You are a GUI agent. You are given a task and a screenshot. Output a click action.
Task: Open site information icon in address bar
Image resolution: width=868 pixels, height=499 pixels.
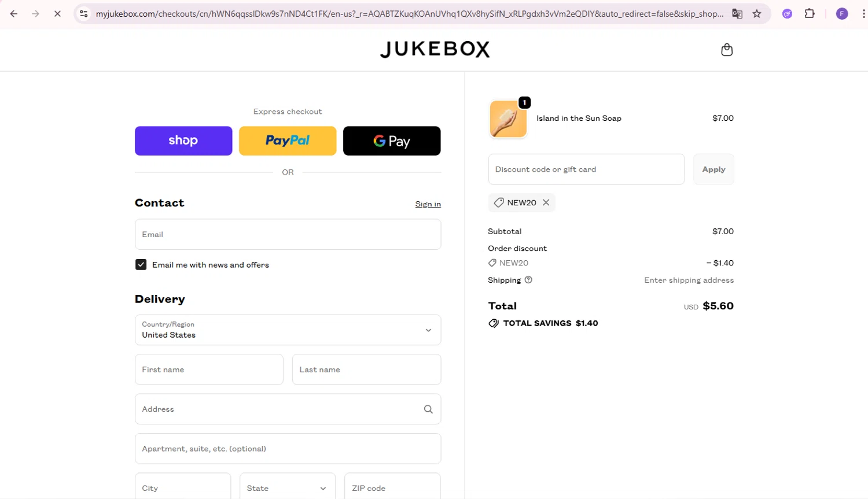click(x=84, y=14)
